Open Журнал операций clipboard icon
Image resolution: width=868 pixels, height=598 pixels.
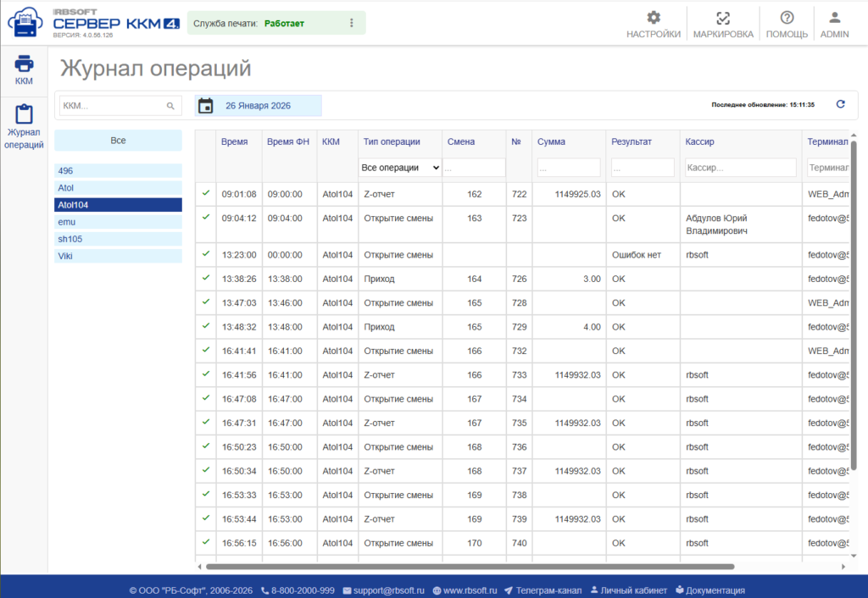pos(24,114)
